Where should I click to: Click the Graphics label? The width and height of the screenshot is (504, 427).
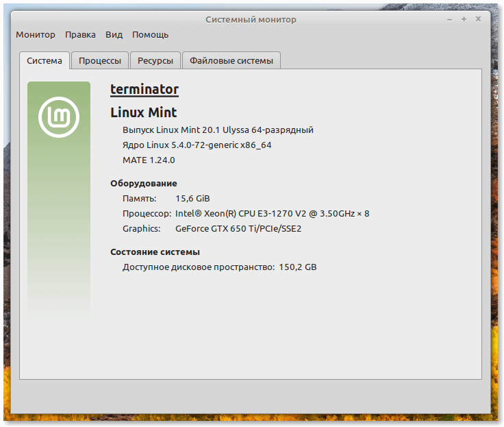[x=142, y=229]
